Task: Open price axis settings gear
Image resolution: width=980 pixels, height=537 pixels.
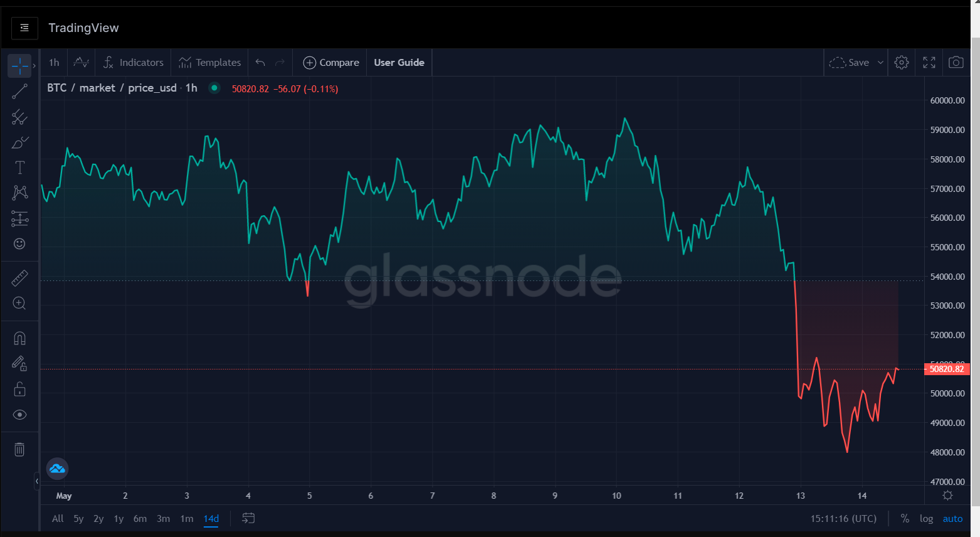Action: [x=947, y=496]
